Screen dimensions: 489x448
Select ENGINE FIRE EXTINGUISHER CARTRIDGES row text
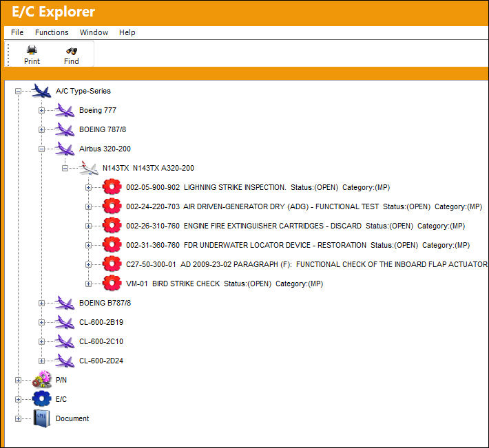pos(295,226)
